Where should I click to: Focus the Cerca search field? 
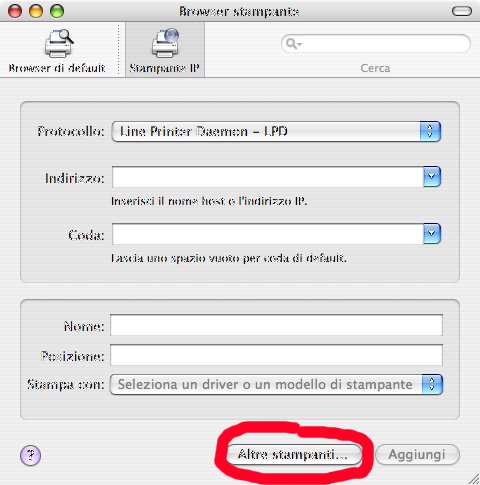pos(376,44)
